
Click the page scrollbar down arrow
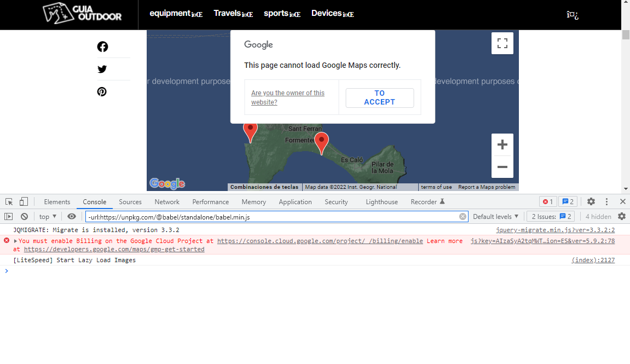(626, 188)
